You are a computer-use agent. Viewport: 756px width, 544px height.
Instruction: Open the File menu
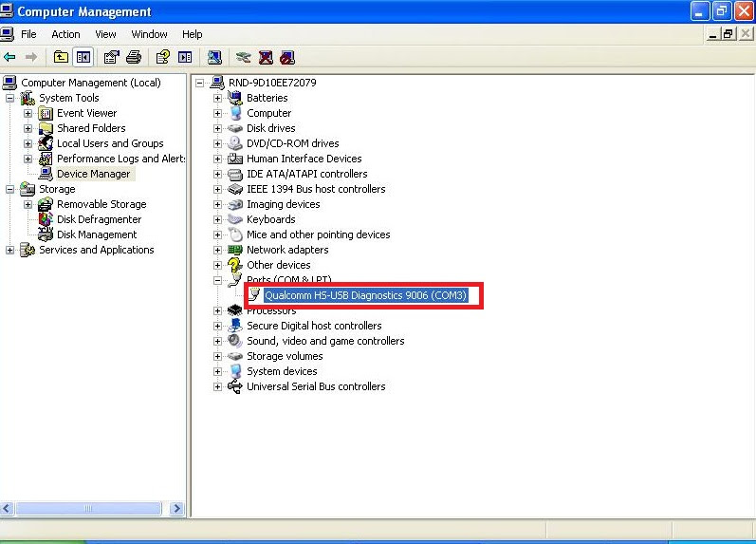pyautogui.click(x=28, y=34)
